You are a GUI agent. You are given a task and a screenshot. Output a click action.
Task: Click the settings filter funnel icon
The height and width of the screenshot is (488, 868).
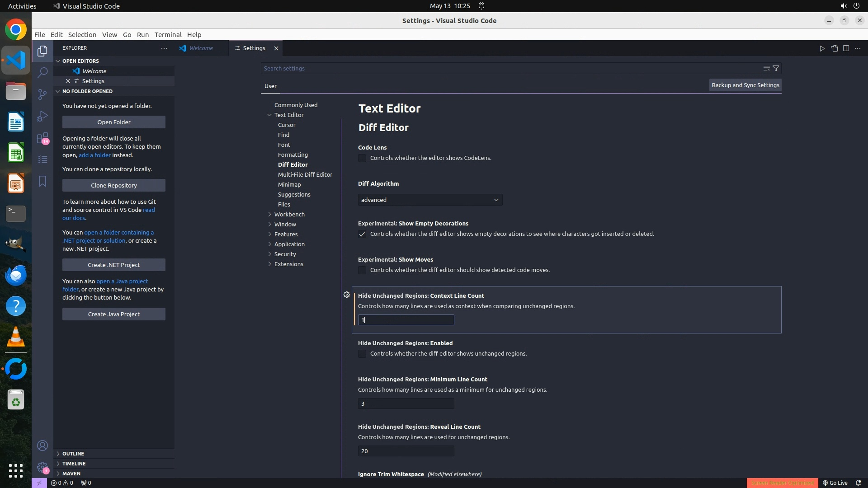pos(776,68)
